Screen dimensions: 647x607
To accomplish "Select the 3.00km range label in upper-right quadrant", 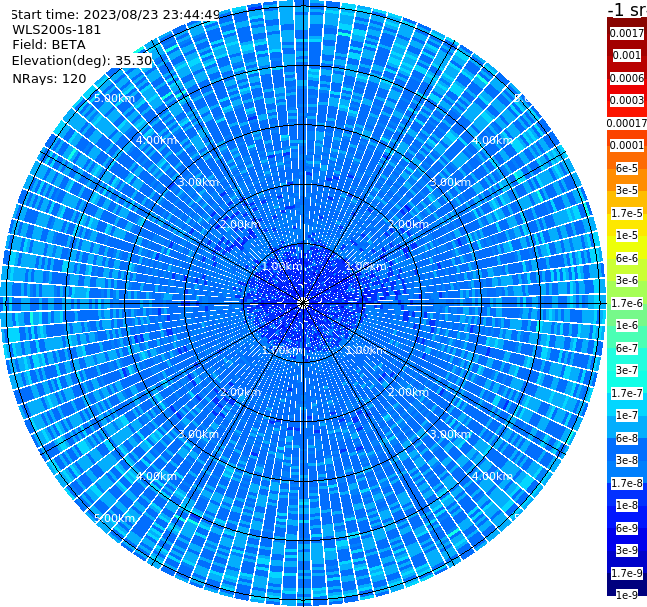I will [450, 182].
